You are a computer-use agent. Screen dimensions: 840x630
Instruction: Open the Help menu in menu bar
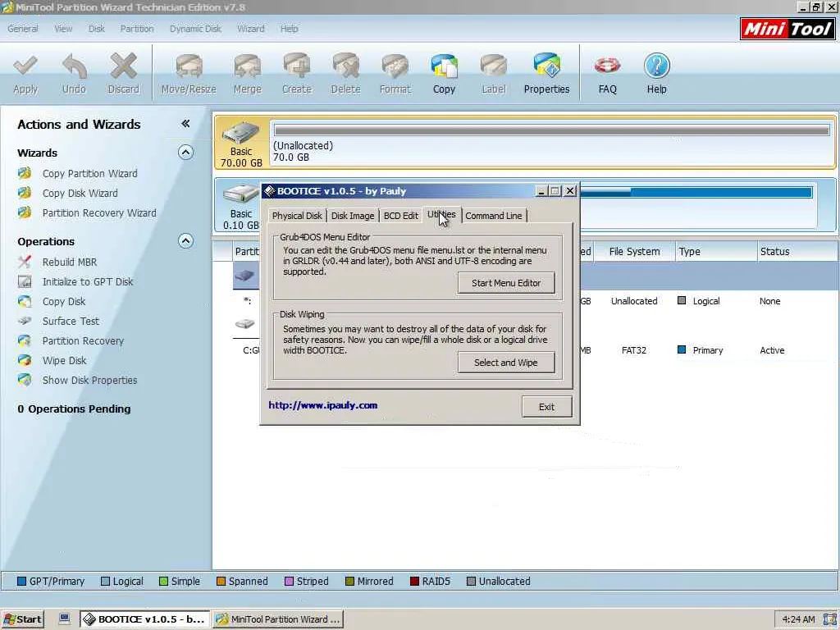click(x=290, y=29)
